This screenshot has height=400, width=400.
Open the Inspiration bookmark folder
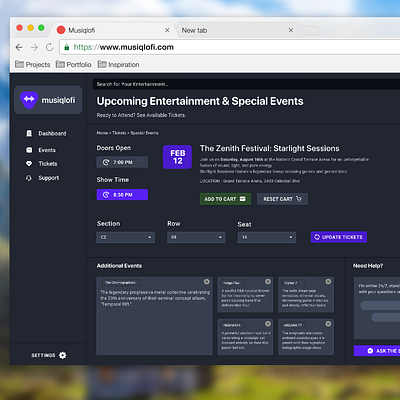coord(119,64)
